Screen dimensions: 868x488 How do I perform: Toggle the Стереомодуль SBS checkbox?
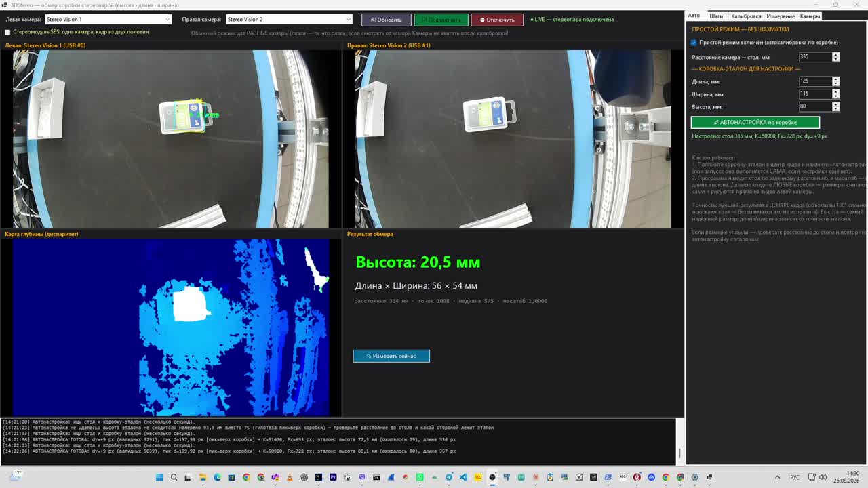coord(7,32)
